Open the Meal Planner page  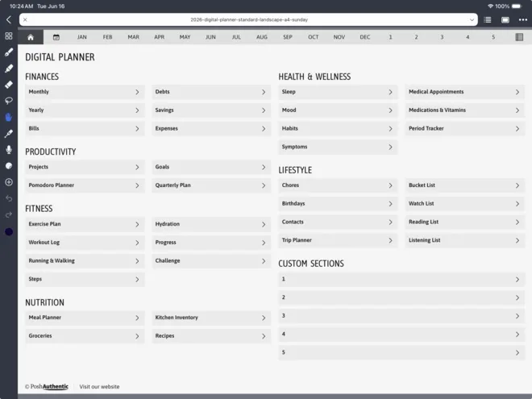[x=85, y=318]
